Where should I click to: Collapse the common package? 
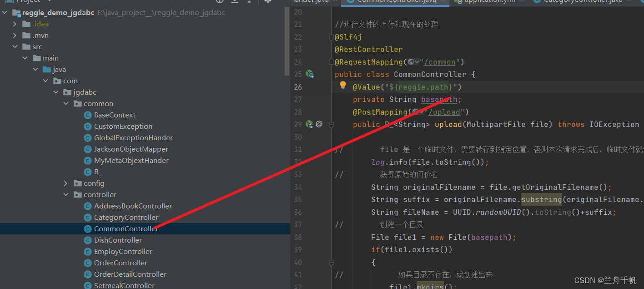coord(66,104)
